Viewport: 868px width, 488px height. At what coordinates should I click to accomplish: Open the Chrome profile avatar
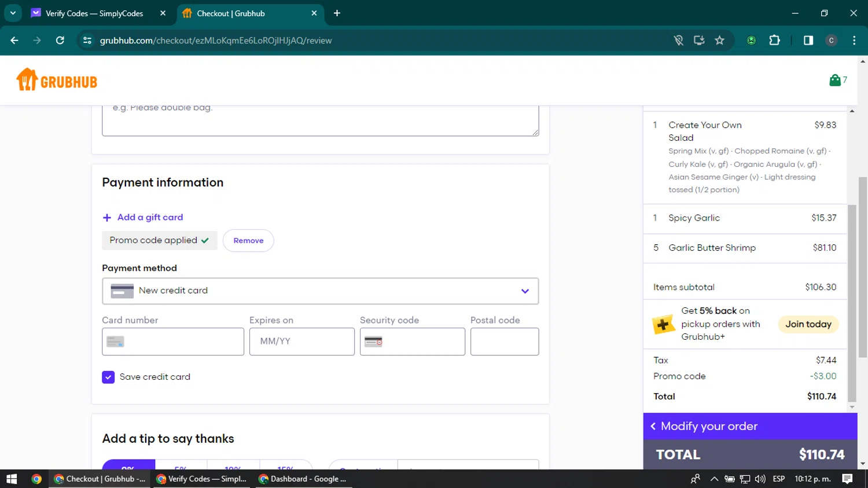831,41
